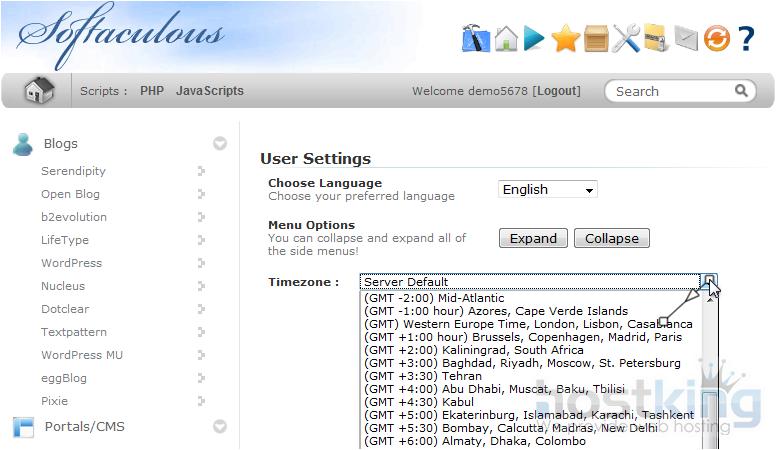Click the orange circular sync icon

tap(716, 39)
